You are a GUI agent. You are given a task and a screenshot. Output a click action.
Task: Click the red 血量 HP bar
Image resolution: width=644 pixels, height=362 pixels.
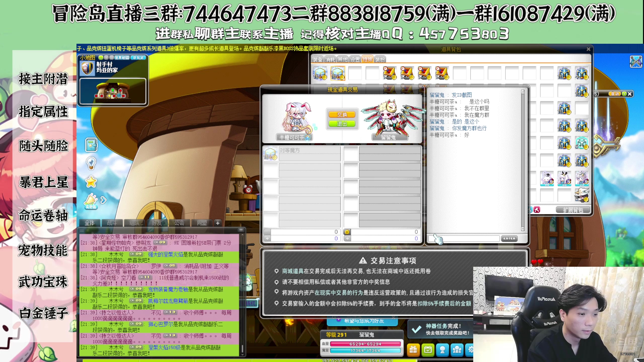pyautogui.click(x=365, y=344)
